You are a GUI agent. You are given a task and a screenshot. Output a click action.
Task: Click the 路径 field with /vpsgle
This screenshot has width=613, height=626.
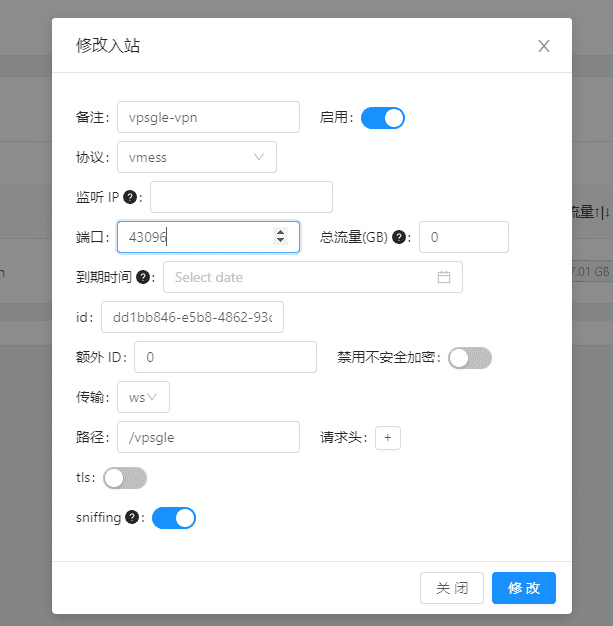pos(208,437)
